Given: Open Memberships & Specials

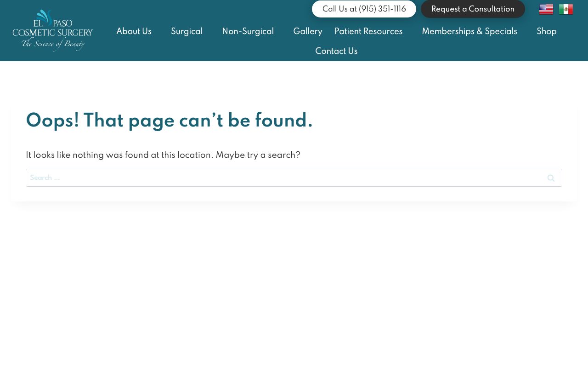Looking at the screenshot, I should [x=469, y=32].
